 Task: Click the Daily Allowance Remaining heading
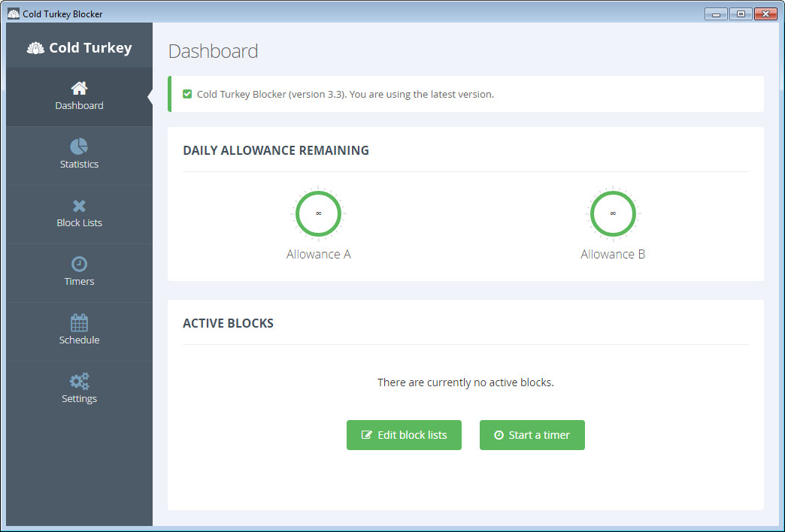coord(276,150)
